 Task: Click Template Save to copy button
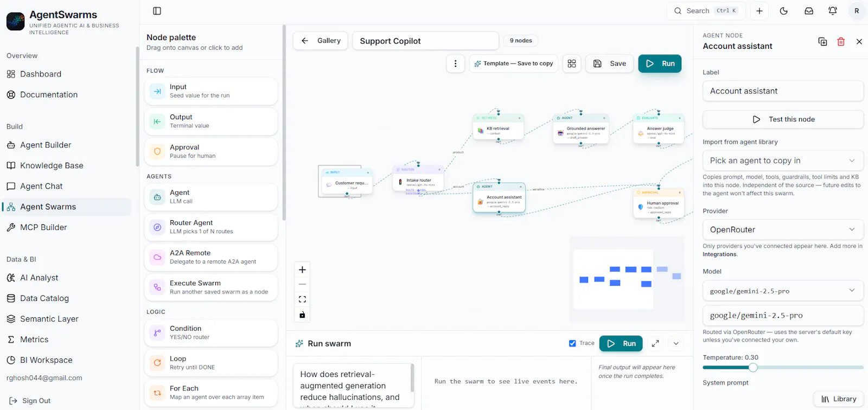pyautogui.click(x=513, y=63)
